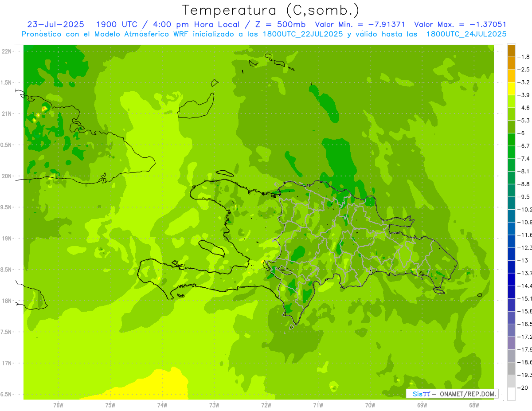Click the Valor Min. = -7.91371 readout

pyautogui.click(x=360, y=24)
